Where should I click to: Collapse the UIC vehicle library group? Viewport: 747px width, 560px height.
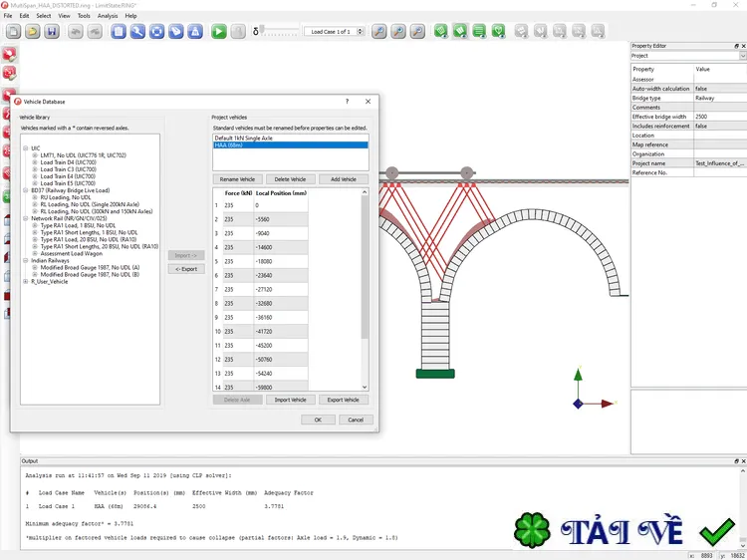point(26,148)
